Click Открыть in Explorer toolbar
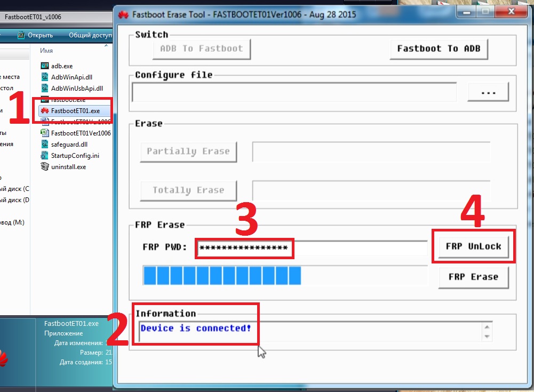The image size is (534, 392). (x=40, y=35)
